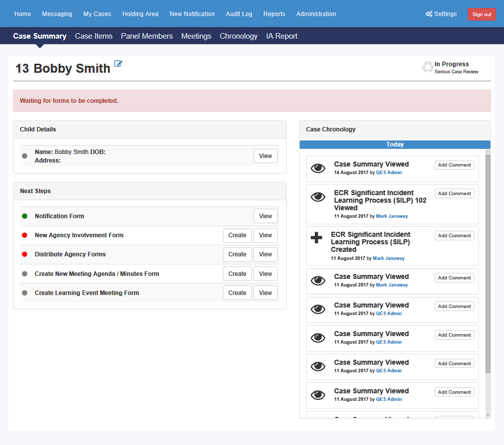Open the Audit Log menu item
The width and height of the screenshot is (504, 445).
pyautogui.click(x=239, y=14)
